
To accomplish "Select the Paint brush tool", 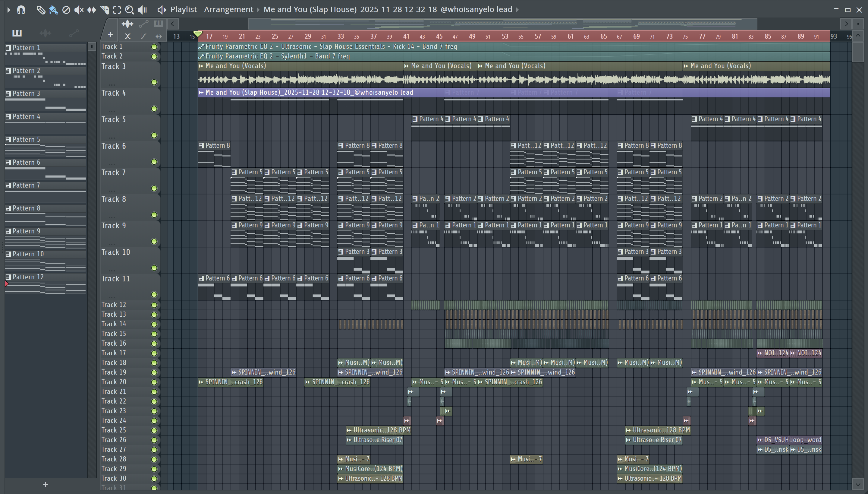I will coord(53,10).
